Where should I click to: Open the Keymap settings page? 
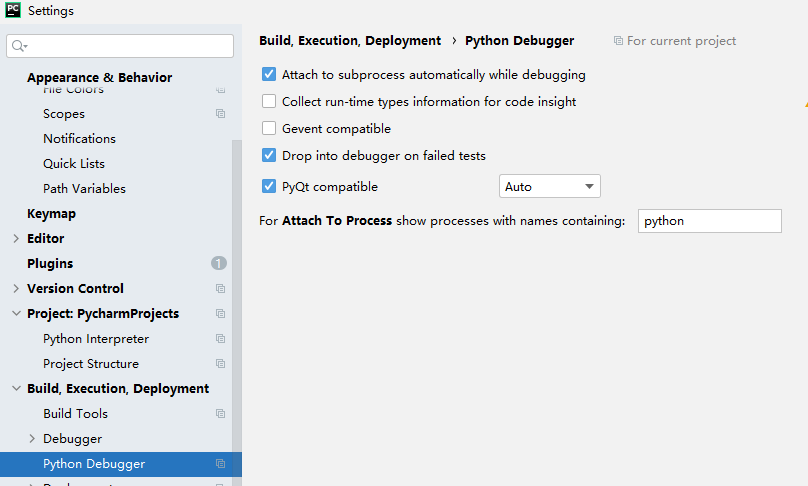pos(51,214)
